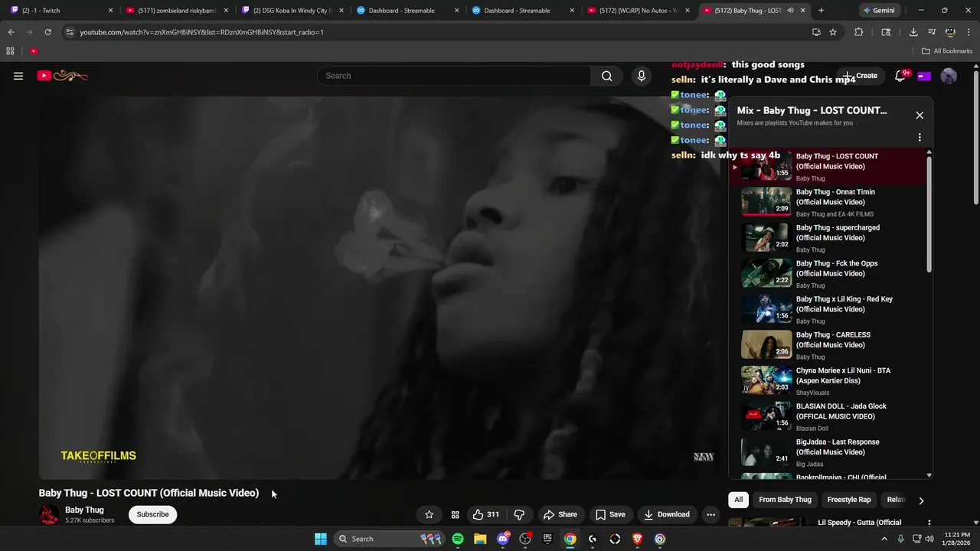The width and height of the screenshot is (980, 551).
Task: Select the All filter chip
Action: [738, 500]
